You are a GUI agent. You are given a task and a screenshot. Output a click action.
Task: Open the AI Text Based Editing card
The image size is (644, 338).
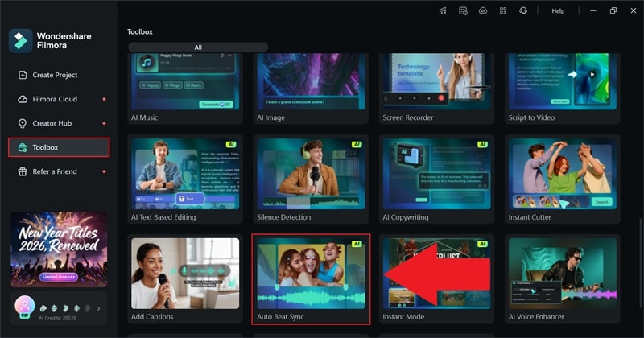tap(185, 179)
